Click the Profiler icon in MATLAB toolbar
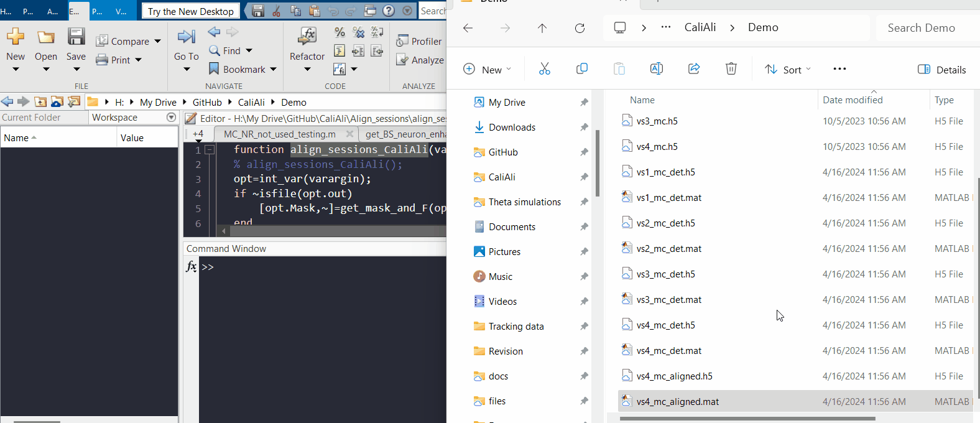Viewport: 980px width, 423px height. pyautogui.click(x=402, y=41)
